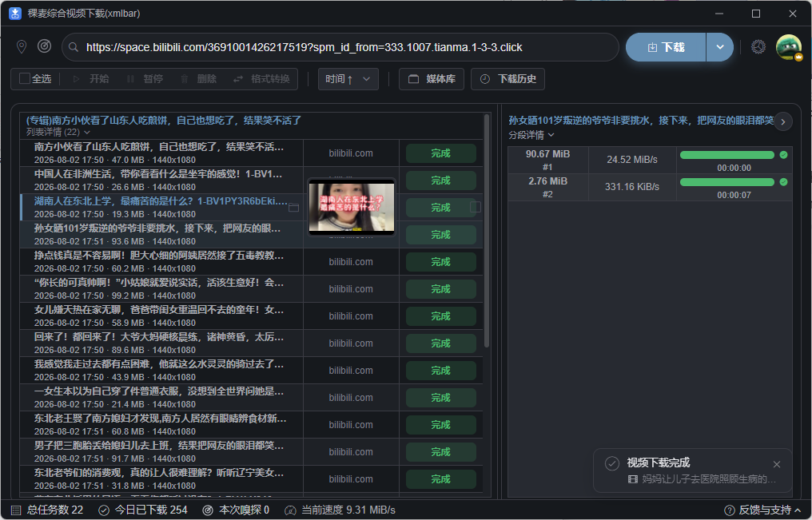Viewport: 812px width, 520px height.
Task: Open the 媒体库 media library
Action: point(432,79)
